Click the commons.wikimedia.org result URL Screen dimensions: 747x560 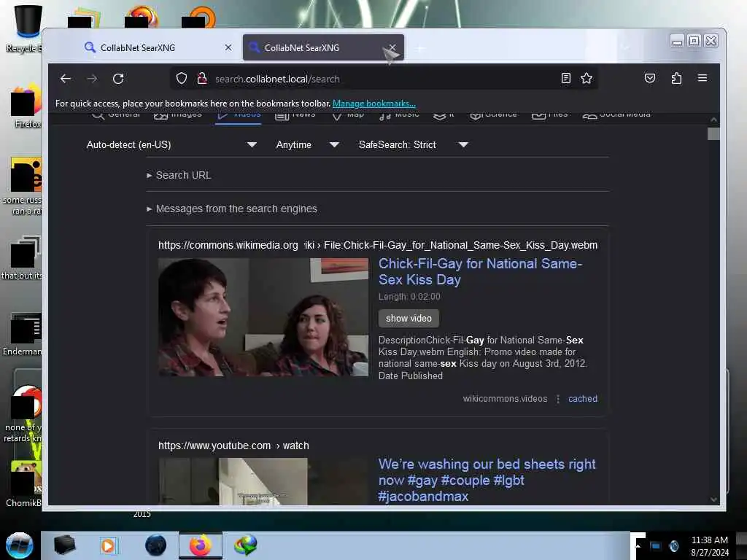377,245
